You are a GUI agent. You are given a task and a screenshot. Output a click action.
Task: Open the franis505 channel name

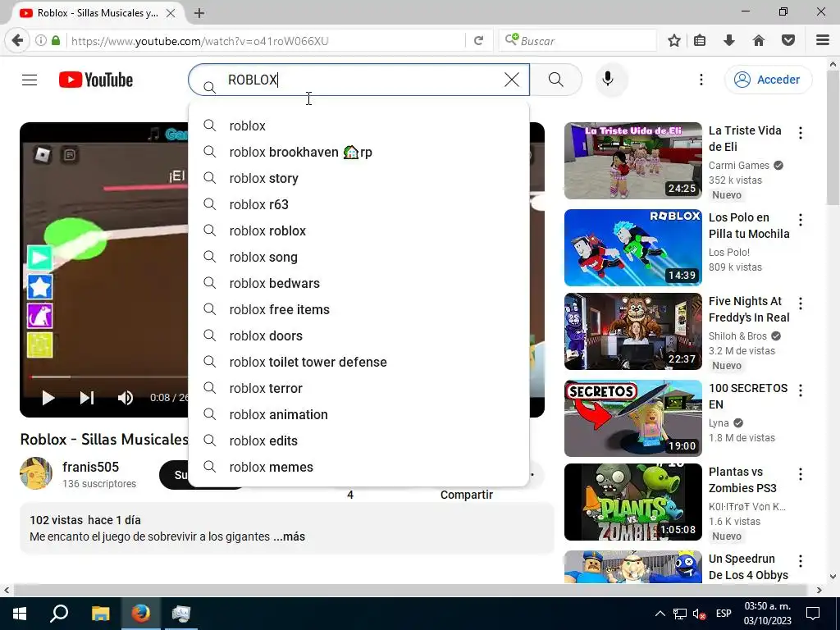90,467
